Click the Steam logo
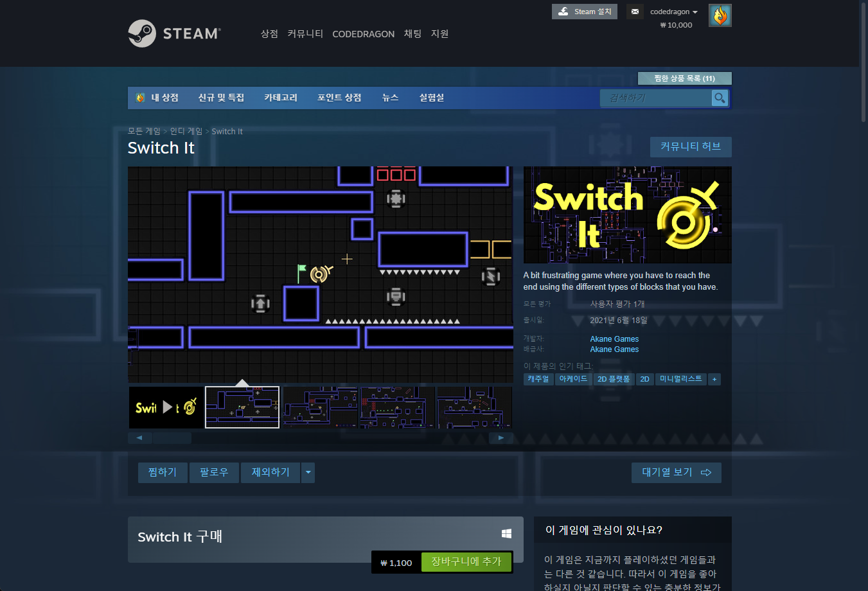 tap(174, 33)
